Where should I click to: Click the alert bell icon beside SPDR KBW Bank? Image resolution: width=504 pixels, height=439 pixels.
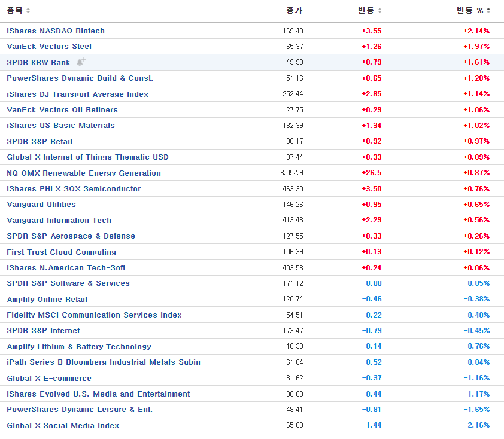pos(81,62)
